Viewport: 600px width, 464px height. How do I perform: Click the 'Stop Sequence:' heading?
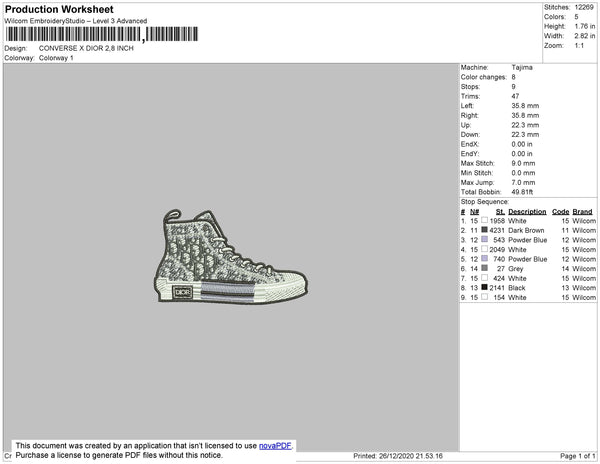[484, 202]
